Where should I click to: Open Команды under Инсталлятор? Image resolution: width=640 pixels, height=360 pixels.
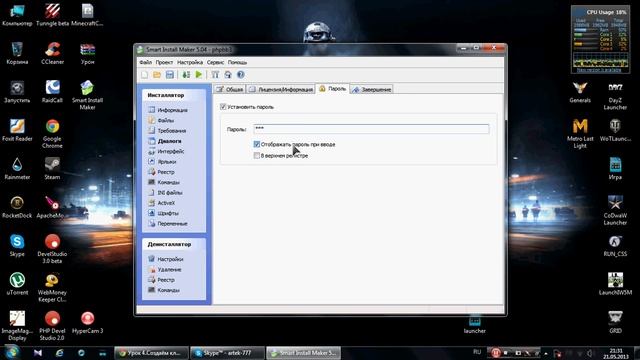coord(164,182)
